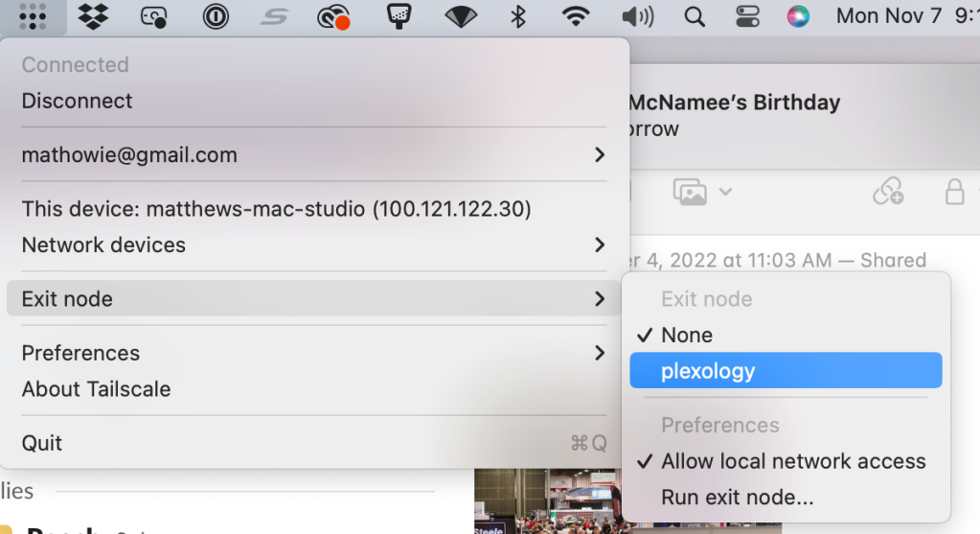Open the Tailscale menu bar icon
This screenshot has width=980, height=534.
pos(33,16)
